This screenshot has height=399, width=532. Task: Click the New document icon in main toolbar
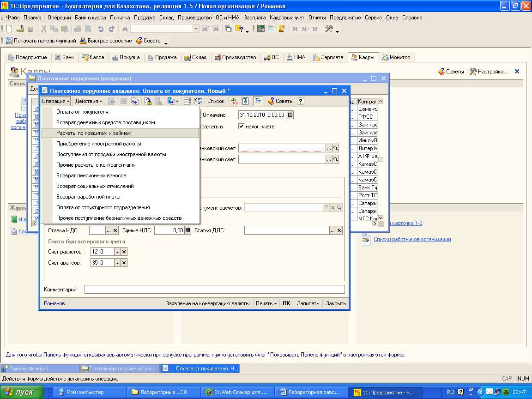coord(10,29)
